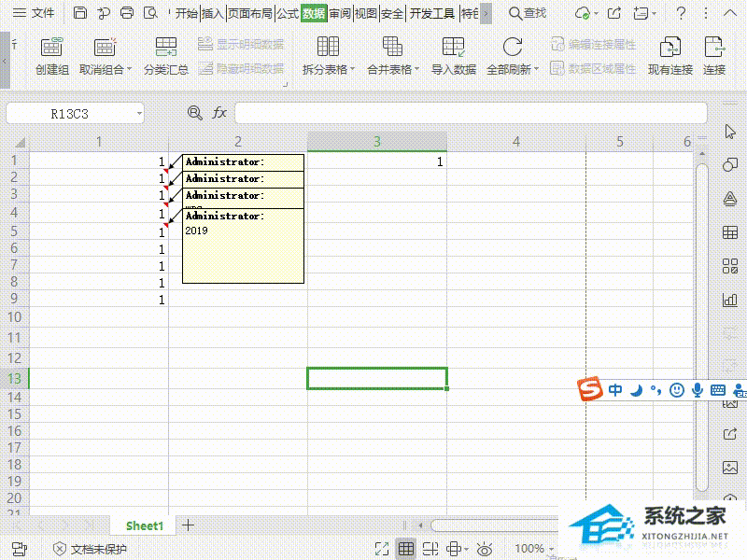Select row 13 header
This screenshot has width=747, height=560.
(14, 378)
